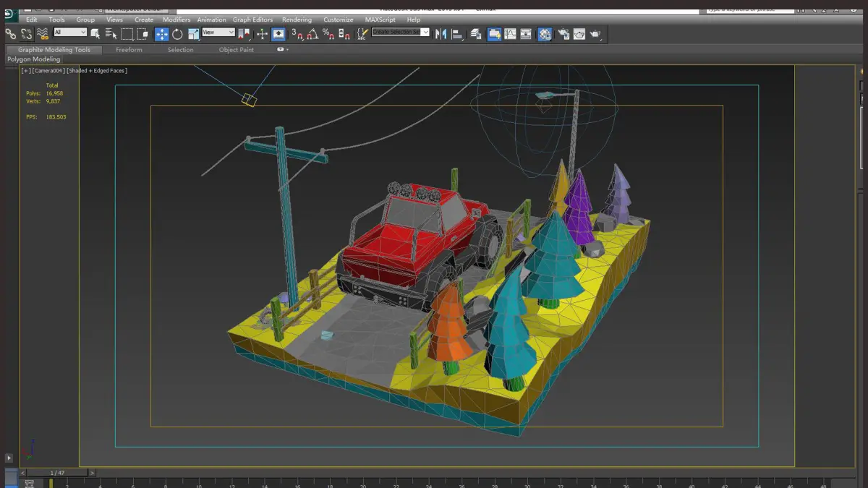Expand the left panel play arrow button
868x488 pixels.
9,458
